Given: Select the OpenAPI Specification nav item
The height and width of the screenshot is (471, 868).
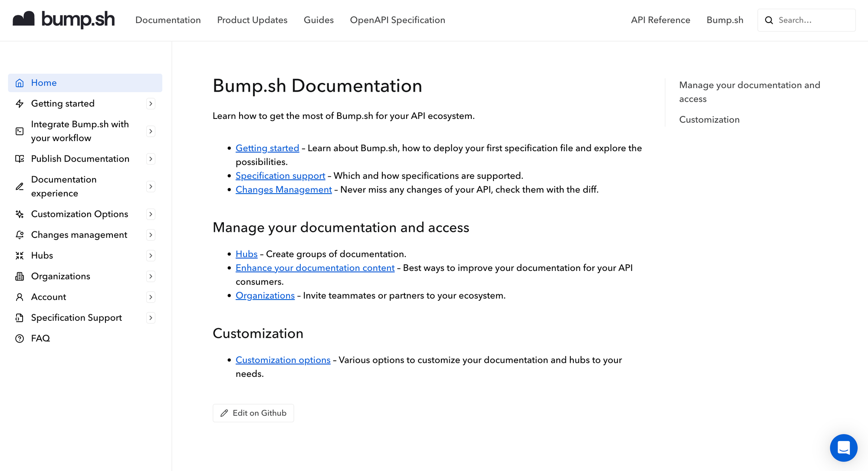Looking at the screenshot, I should (398, 20).
